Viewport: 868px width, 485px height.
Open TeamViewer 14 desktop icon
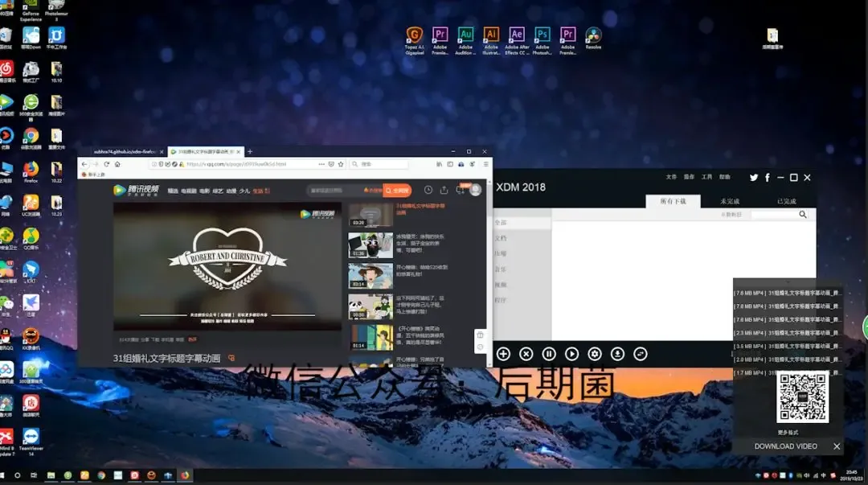tap(31, 442)
